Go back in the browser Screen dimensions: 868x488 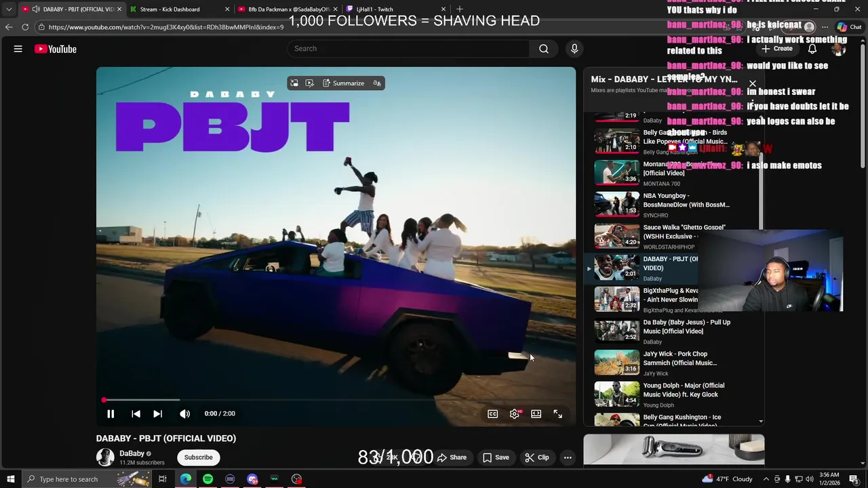(9, 27)
